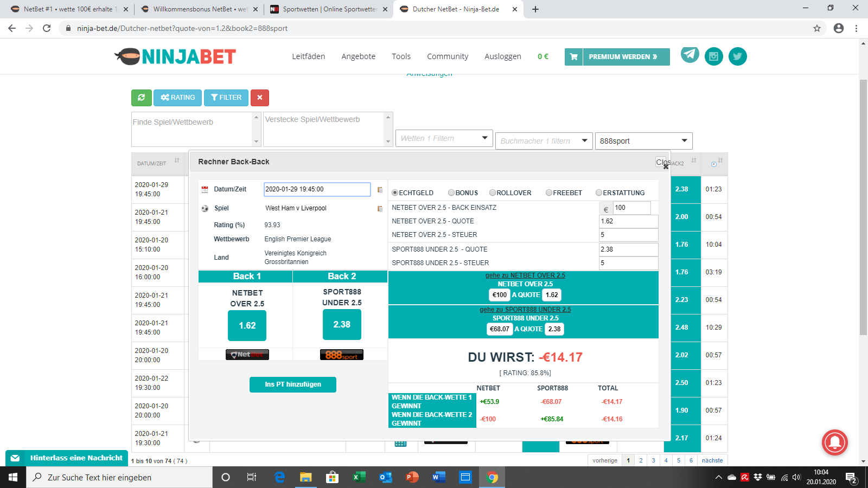Click the NetBet bookmaker logo
This screenshot has width=868, height=488.
pos(247,355)
